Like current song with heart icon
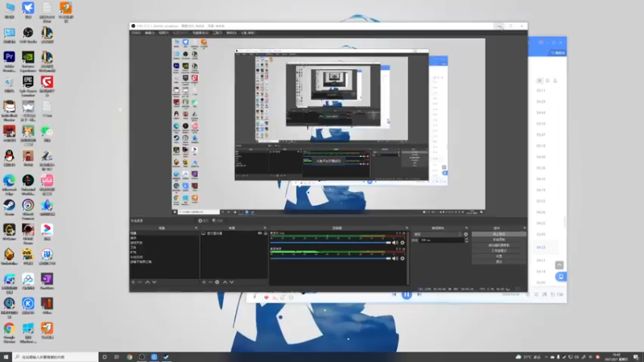This screenshot has height=362, width=644. (x=266, y=298)
